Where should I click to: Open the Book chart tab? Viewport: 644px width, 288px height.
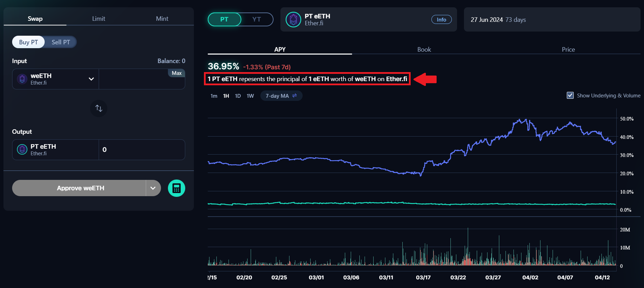(x=424, y=50)
